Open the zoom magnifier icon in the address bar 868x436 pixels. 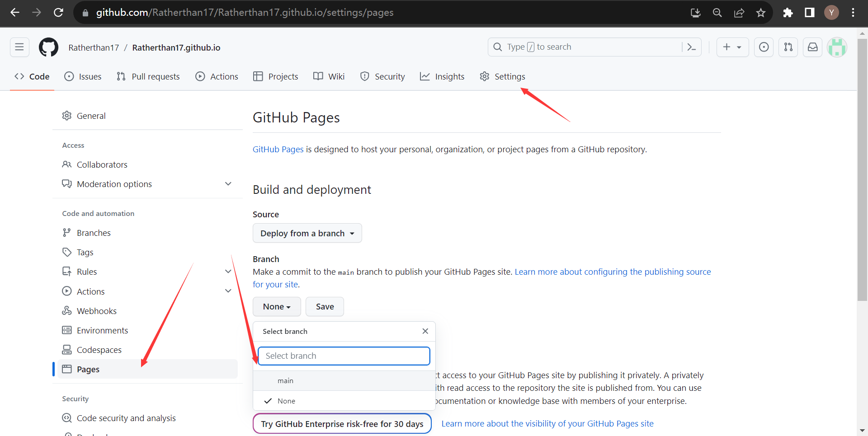click(x=717, y=13)
